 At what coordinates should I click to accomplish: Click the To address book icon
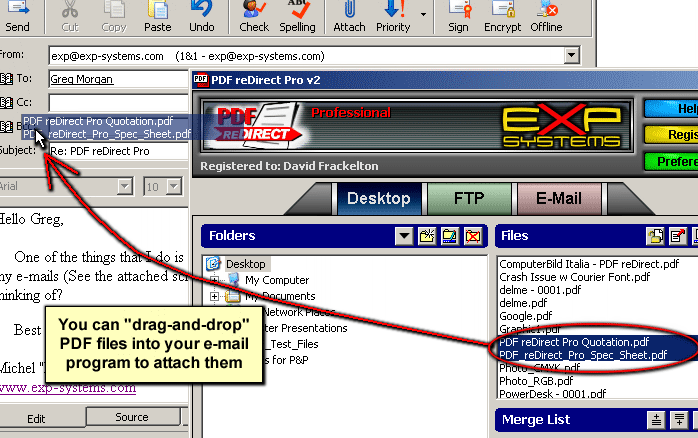(x=6, y=79)
